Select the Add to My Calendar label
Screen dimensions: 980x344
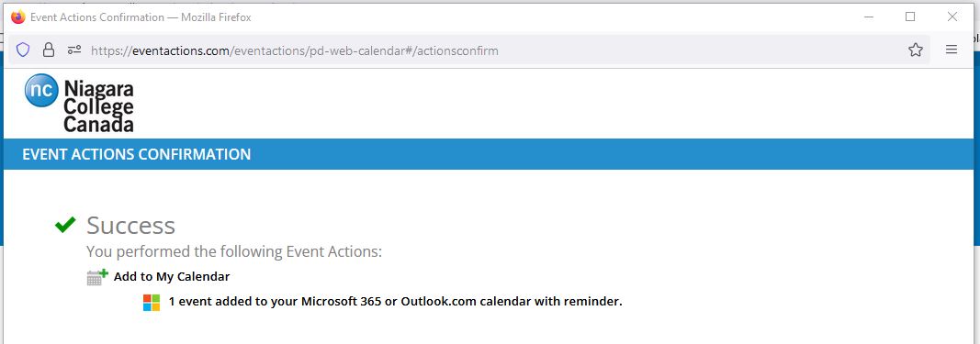click(x=172, y=276)
